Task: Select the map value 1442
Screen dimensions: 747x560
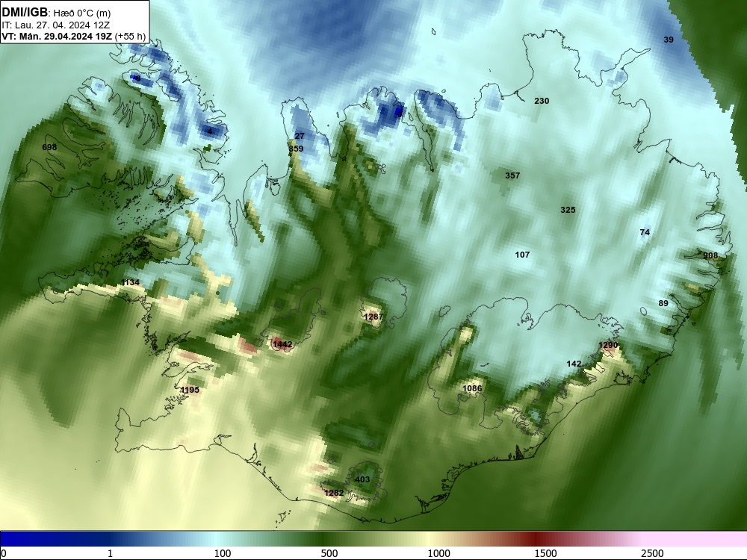Action: pos(282,344)
